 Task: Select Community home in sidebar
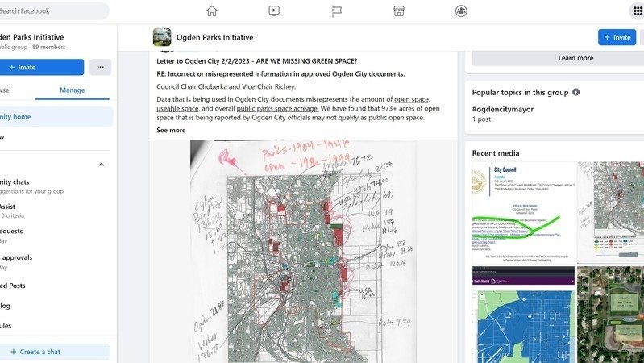tap(56, 117)
